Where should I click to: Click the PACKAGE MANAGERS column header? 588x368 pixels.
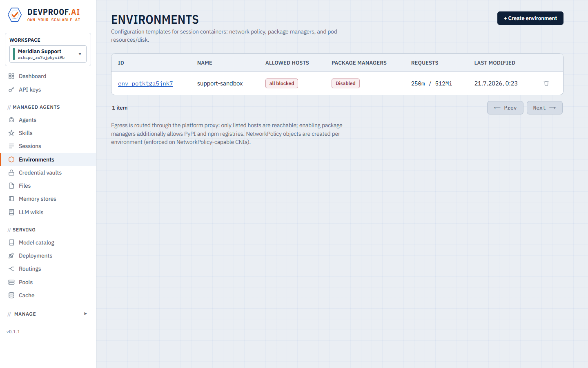359,63
